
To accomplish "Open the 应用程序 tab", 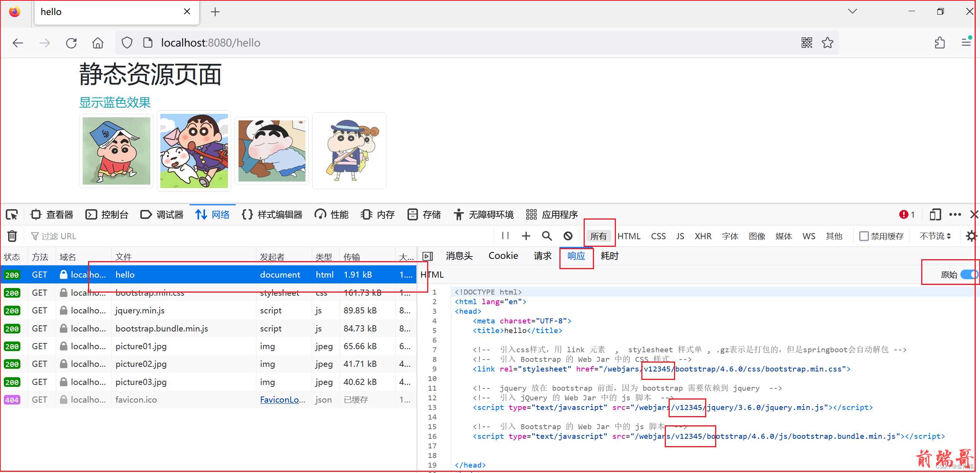I will pyautogui.click(x=552, y=215).
